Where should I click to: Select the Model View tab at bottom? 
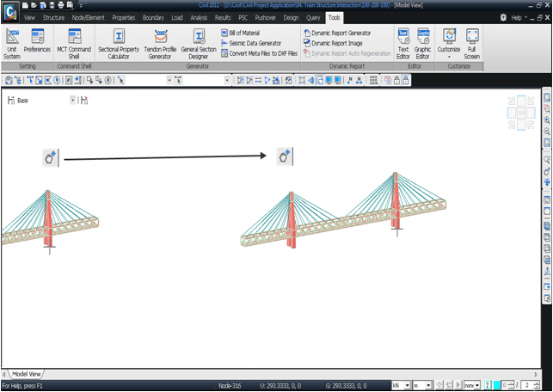coord(25,374)
